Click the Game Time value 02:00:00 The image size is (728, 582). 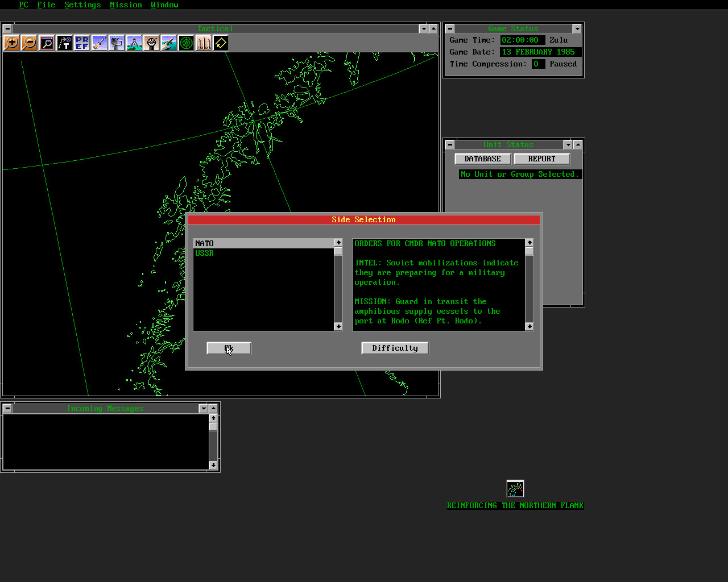coord(523,40)
